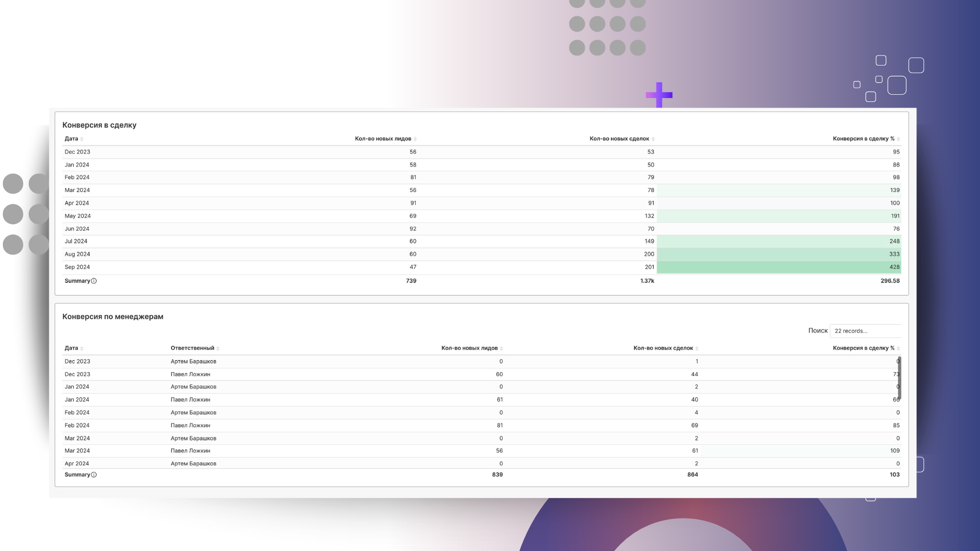
Task: Sort managers table by Кол-во новых лидов icon
Action: tap(501, 349)
